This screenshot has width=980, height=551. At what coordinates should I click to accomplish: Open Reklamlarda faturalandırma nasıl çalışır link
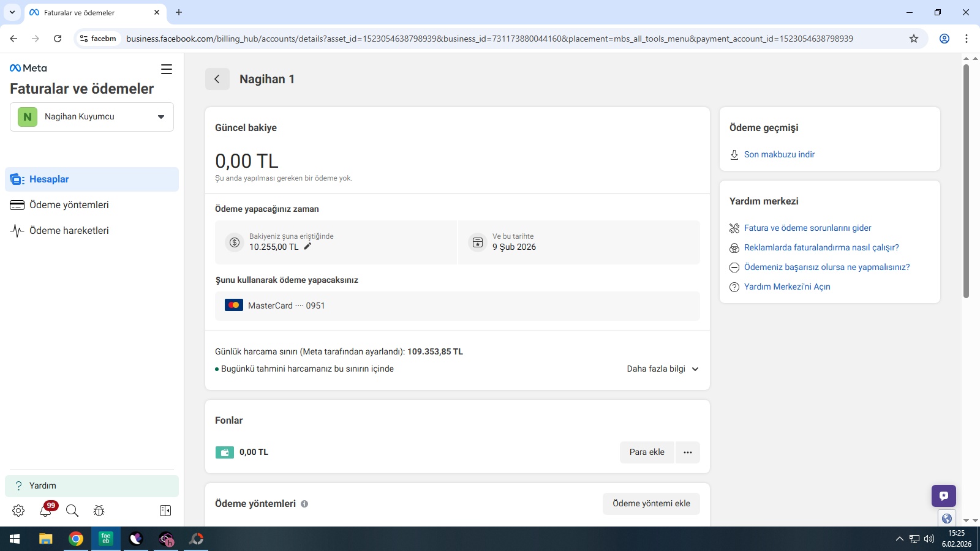(x=821, y=248)
